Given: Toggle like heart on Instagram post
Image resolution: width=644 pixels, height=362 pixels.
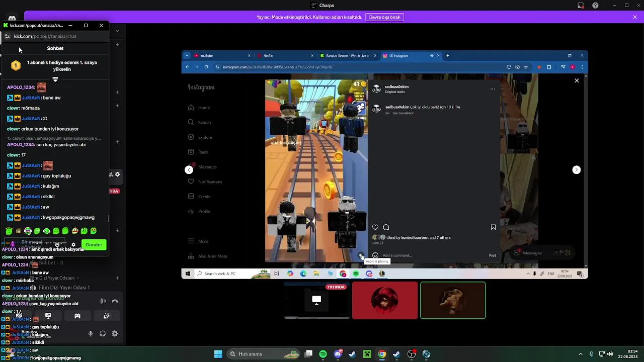Looking at the screenshot, I should pos(375,227).
